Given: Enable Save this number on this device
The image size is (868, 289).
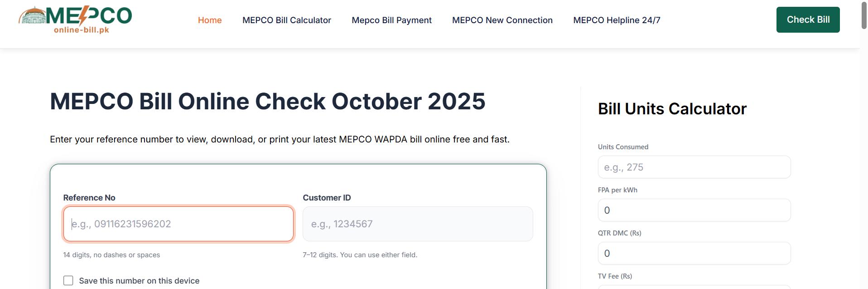Looking at the screenshot, I should [68, 280].
